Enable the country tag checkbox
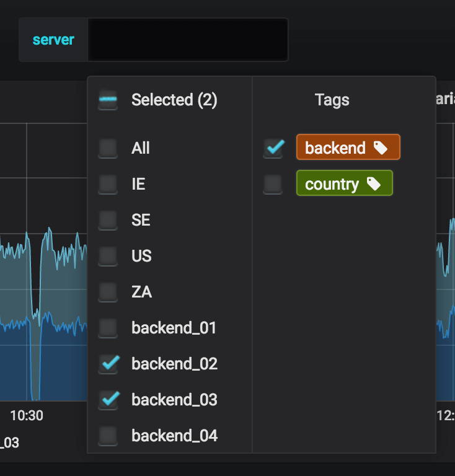455x476 pixels. 273,184
